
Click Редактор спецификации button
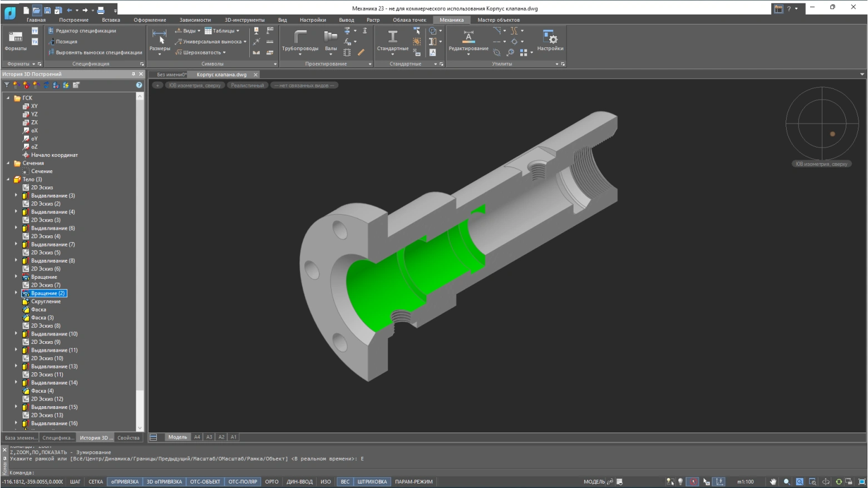(x=86, y=31)
